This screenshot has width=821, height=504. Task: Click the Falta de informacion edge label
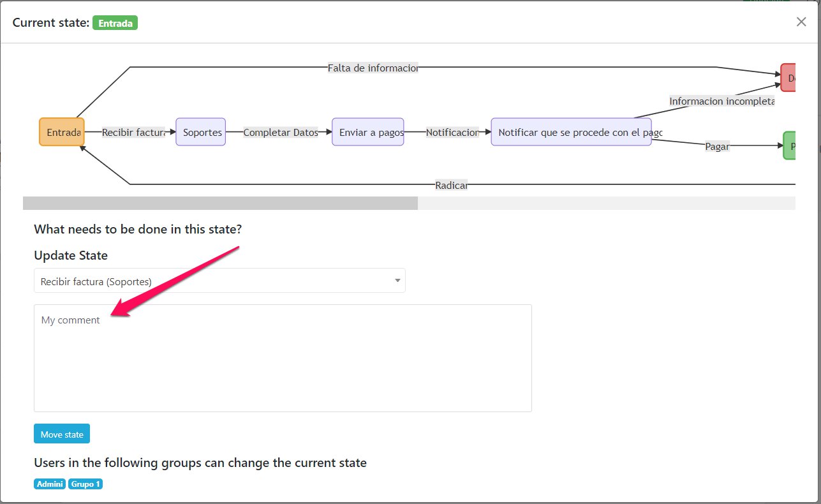373,68
